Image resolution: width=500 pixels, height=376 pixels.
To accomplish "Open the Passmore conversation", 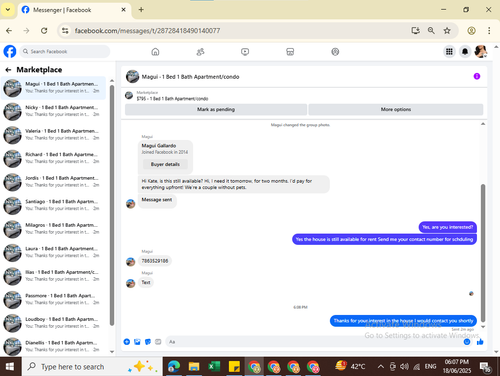I will click(53, 299).
